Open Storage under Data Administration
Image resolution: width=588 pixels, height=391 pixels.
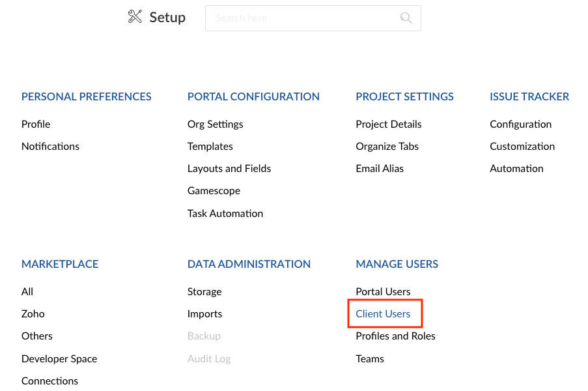tap(204, 291)
